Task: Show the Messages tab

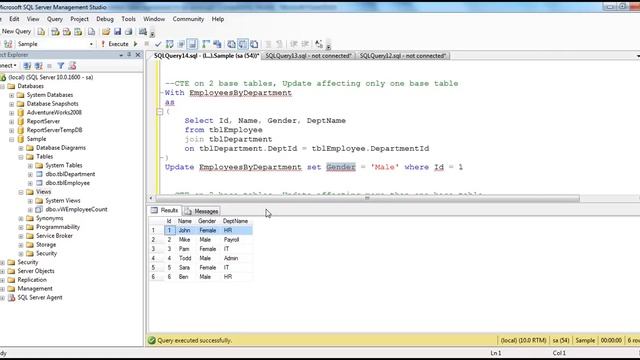Action: [202, 211]
